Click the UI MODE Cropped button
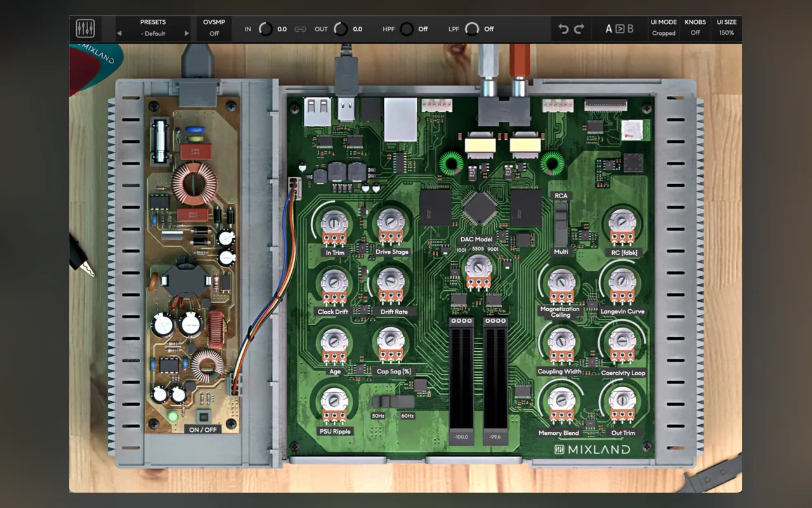The height and width of the screenshot is (508, 812). click(x=664, y=28)
